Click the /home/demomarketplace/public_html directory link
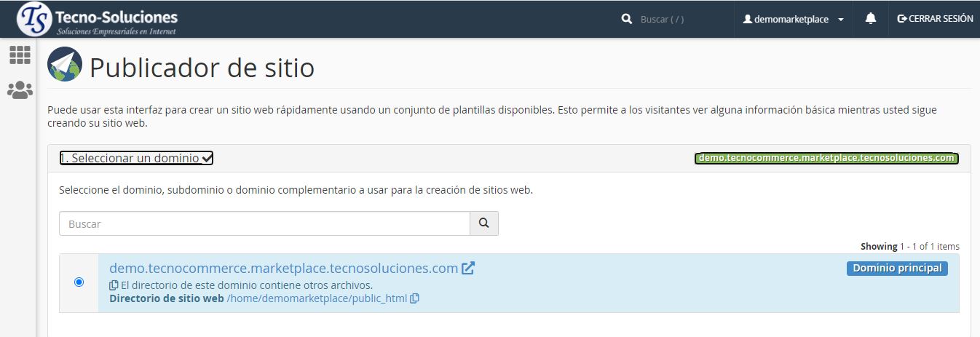 [x=317, y=298]
